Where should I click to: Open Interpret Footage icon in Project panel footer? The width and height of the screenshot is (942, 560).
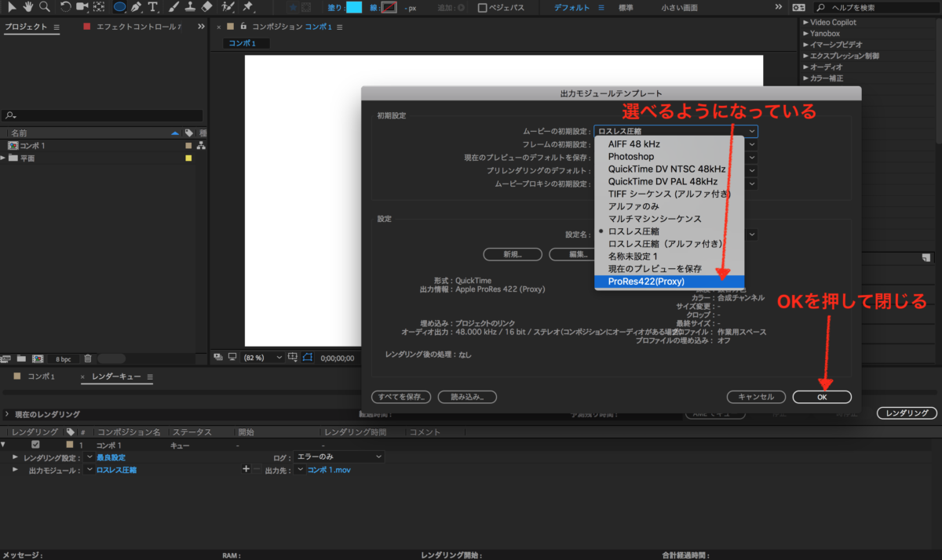[6, 358]
